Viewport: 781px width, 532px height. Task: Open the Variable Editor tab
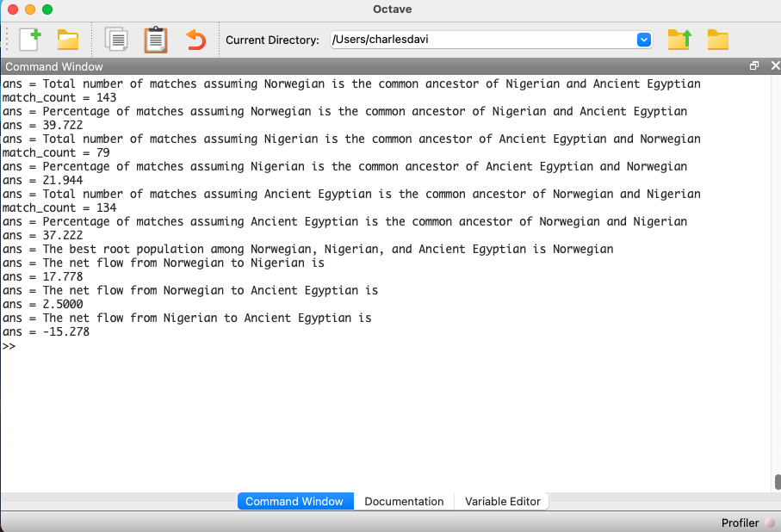point(503,501)
